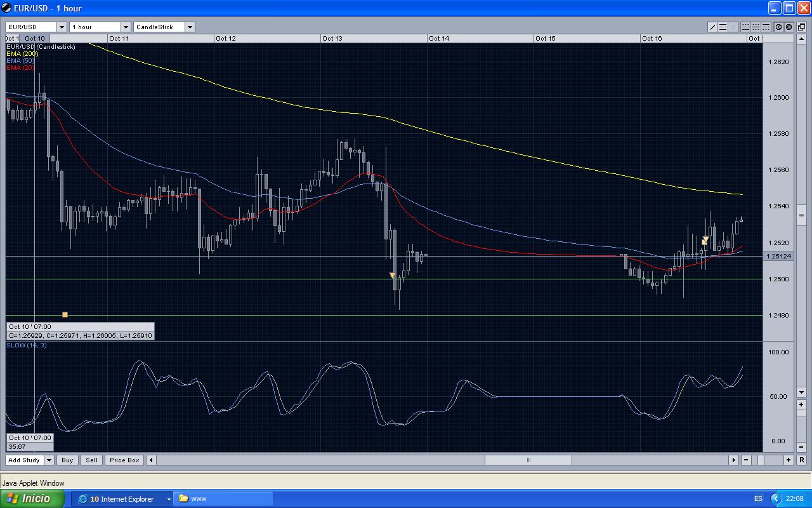Select the dashed-middle horizontal line tool
812x508 pixels.
click(723, 27)
